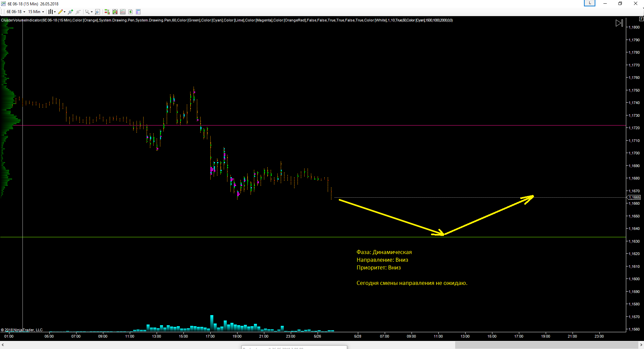Open the 15 Min interval dropdown

pos(36,12)
